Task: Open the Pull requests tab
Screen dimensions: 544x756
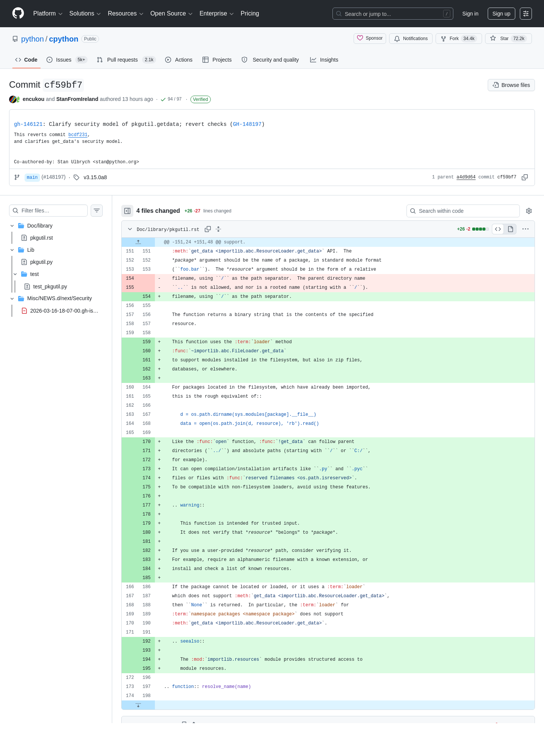Action: [126, 60]
